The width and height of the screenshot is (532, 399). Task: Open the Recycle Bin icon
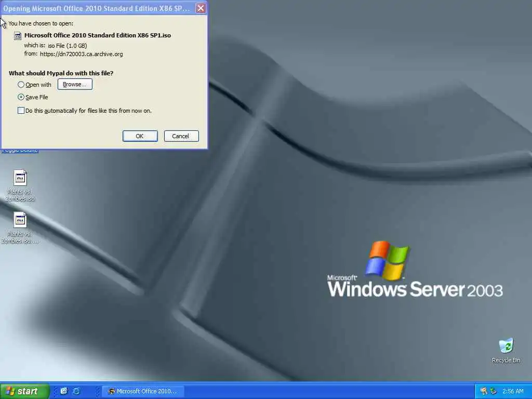(506, 351)
